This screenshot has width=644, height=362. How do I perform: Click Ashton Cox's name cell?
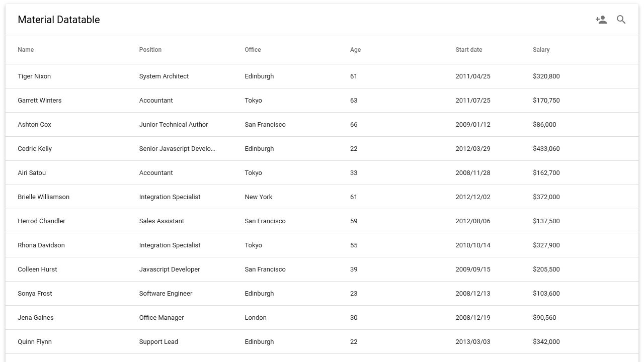tap(35, 125)
